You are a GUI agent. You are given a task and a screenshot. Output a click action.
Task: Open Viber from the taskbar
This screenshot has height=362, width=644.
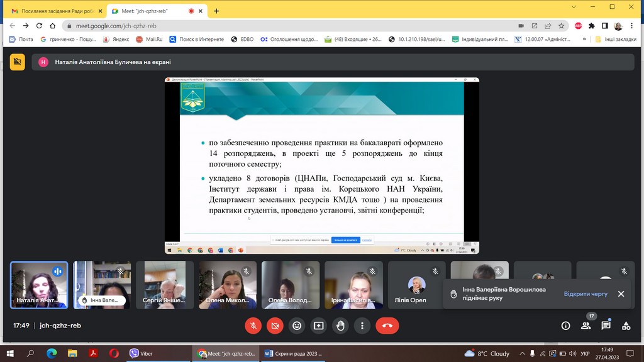[x=142, y=353]
